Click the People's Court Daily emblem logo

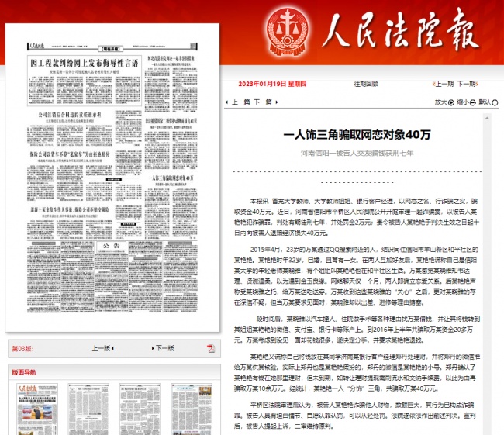click(x=288, y=33)
